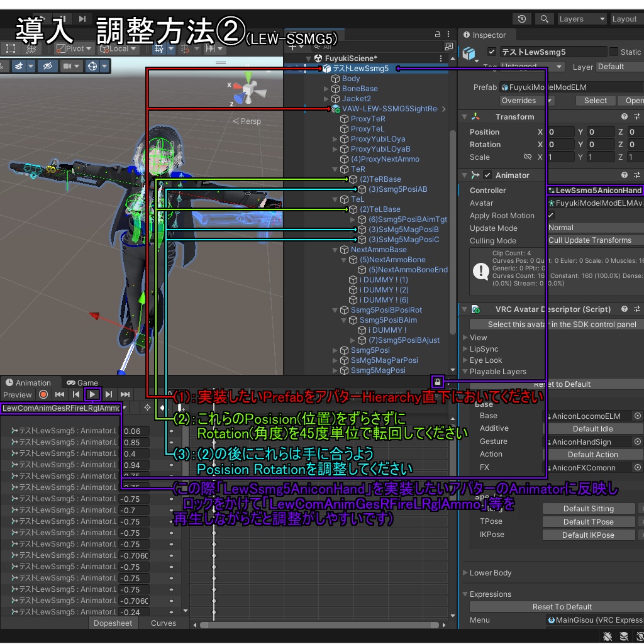Image resolution: width=644 pixels, height=644 pixels.
Task: Expand the Lower Body section
Action: coord(465,572)
